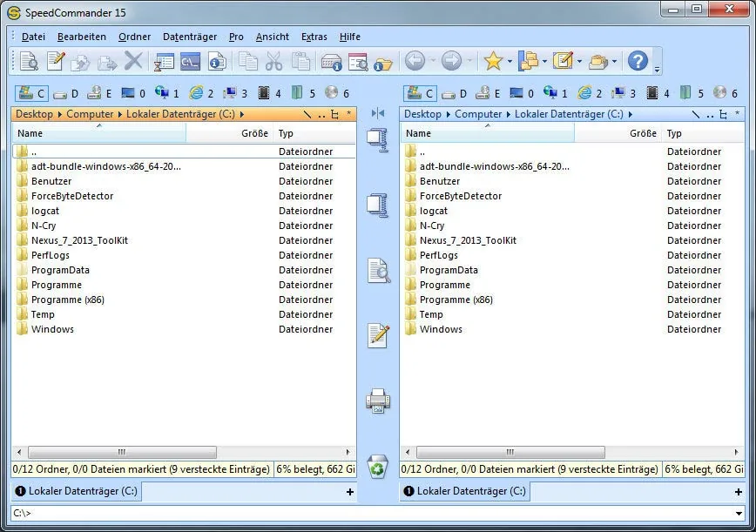This screenshot has width=756, height=532.
Task: Click the back navigation arrow icon
Action: (415, 61)
